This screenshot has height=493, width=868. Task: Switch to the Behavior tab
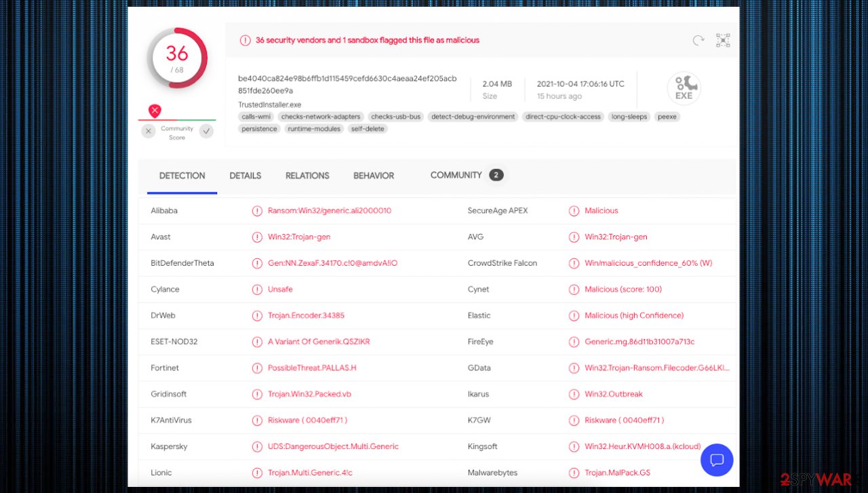[374, 176]
